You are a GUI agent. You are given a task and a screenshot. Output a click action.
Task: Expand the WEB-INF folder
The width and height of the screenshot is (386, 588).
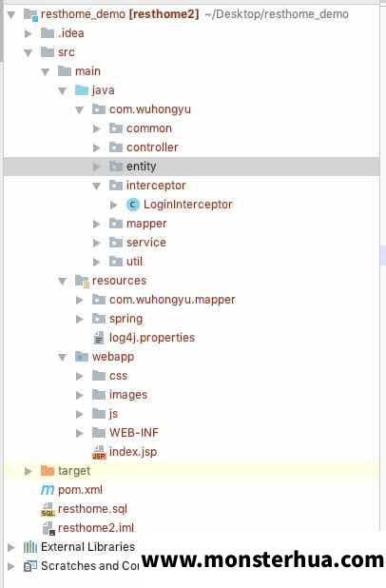click(x=79, y=433)
